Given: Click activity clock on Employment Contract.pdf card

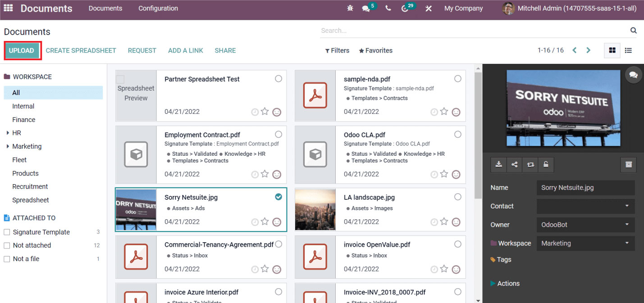Looking at the screenshot, I should click(x=255, y=174).
